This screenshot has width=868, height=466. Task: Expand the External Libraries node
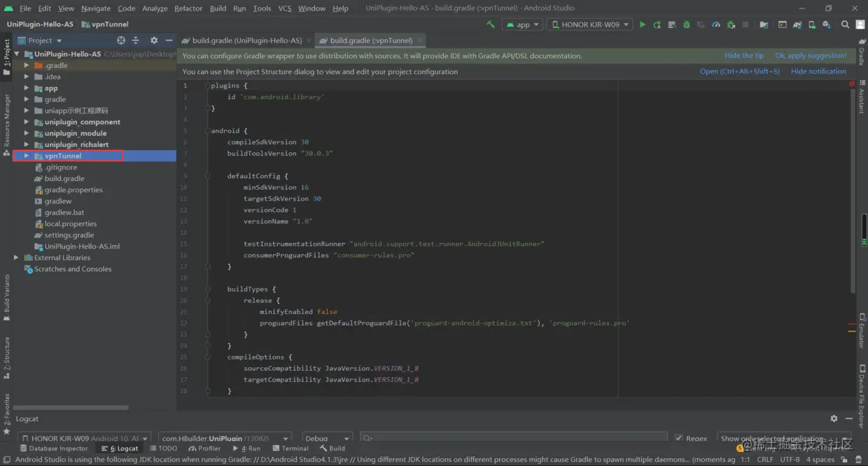click(x=16, y=257)
